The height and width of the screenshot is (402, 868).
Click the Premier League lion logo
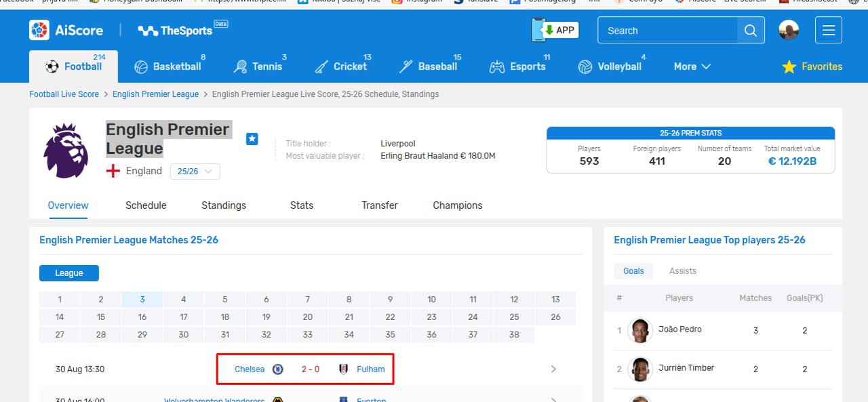(x=66, y=150)
